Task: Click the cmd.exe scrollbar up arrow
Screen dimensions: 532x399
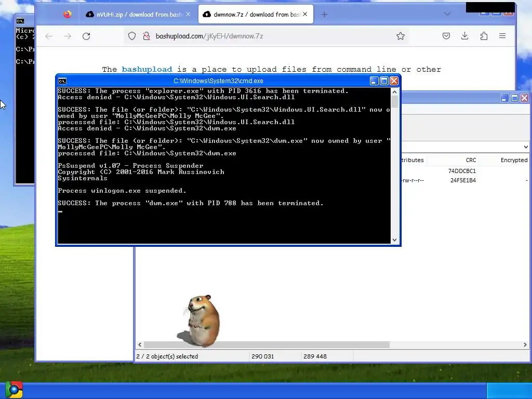Action: point(395,91)
